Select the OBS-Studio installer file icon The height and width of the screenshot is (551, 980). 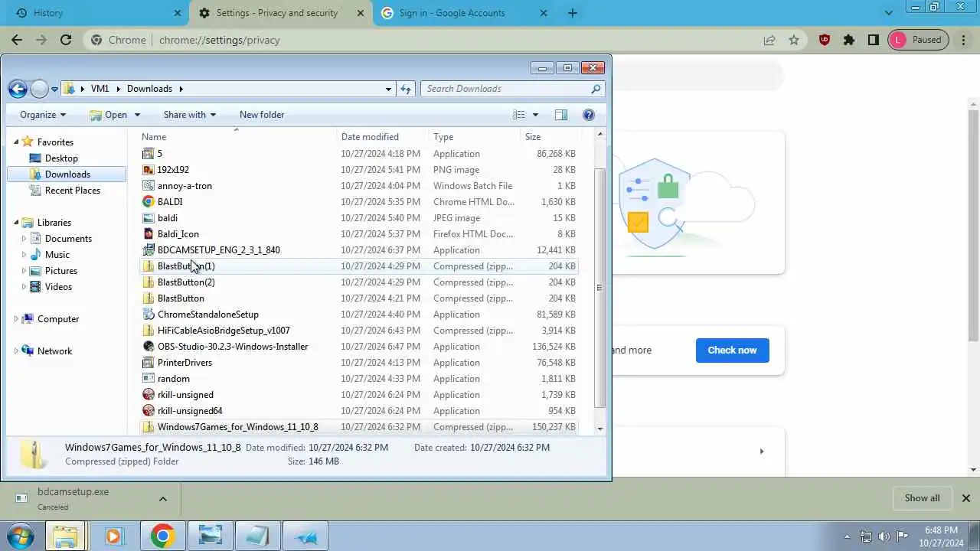tap(149, 347)
